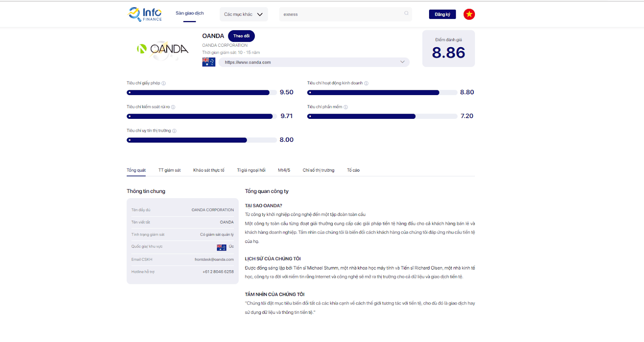This screenshot has height=342, width=644.
Task: Focus the search field containing exness
Action: pos(345,15)
